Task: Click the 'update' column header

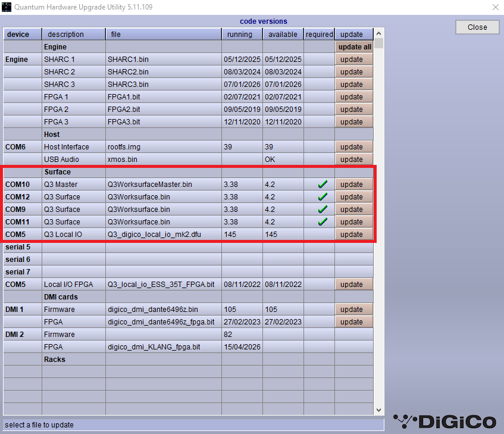Action: point(354,35)
